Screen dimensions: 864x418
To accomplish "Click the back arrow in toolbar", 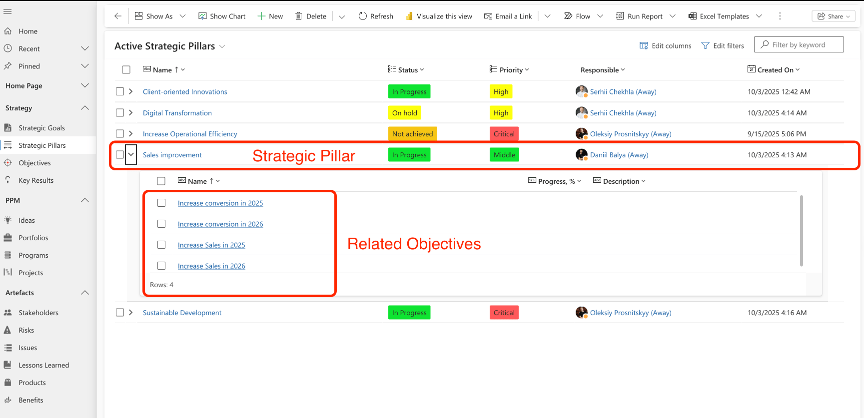I will (x=117, y=17).
